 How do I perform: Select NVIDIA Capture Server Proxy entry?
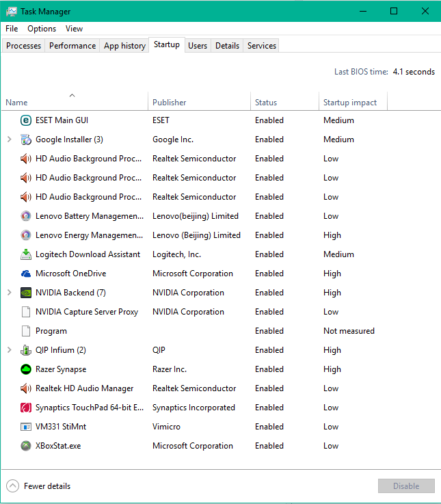pyautogui.click(x=87, y=312)
